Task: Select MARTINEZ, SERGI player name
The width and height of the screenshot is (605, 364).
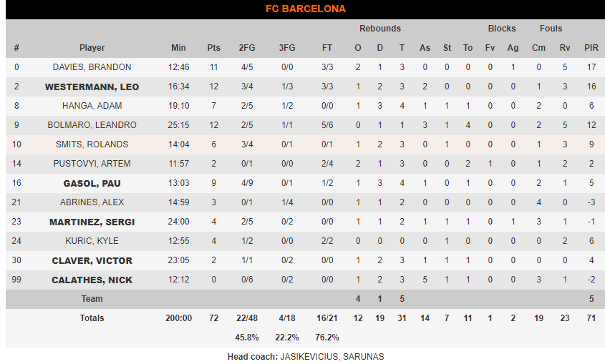Action: [x=92, y=222]
